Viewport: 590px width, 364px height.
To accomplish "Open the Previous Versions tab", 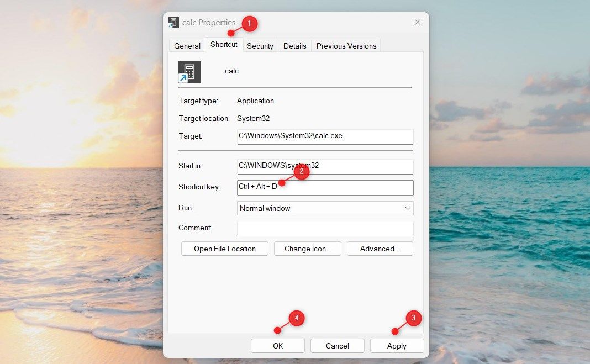I will 346,46.
